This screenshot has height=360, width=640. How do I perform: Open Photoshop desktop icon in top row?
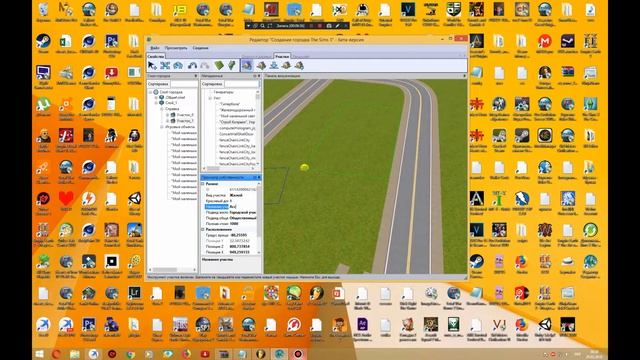click(111, 43)
